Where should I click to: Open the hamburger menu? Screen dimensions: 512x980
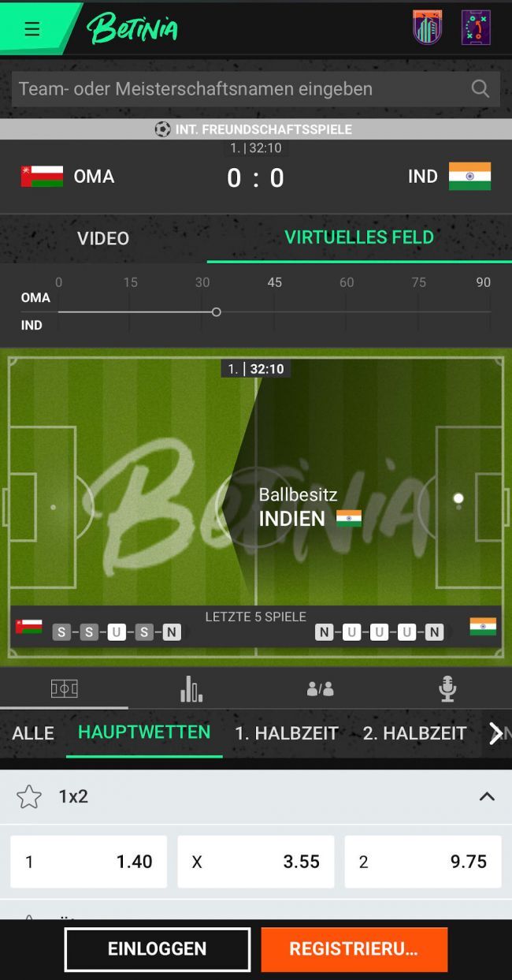32,29
